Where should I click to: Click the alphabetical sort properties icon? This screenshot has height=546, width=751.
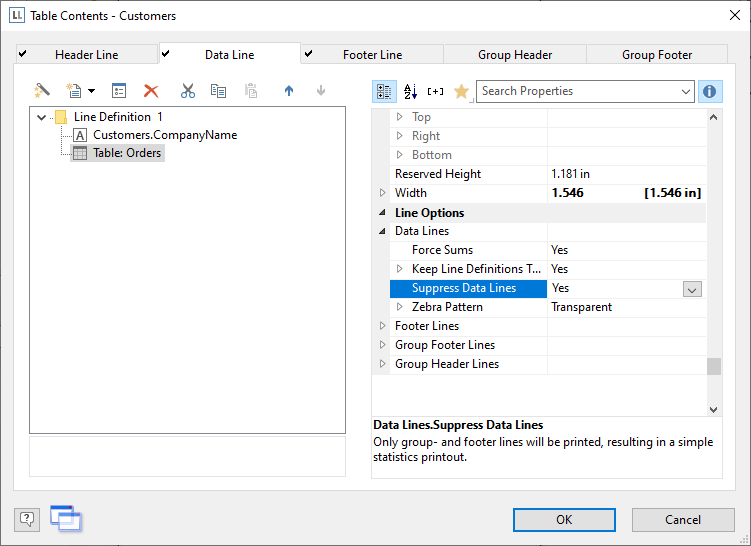410,92
